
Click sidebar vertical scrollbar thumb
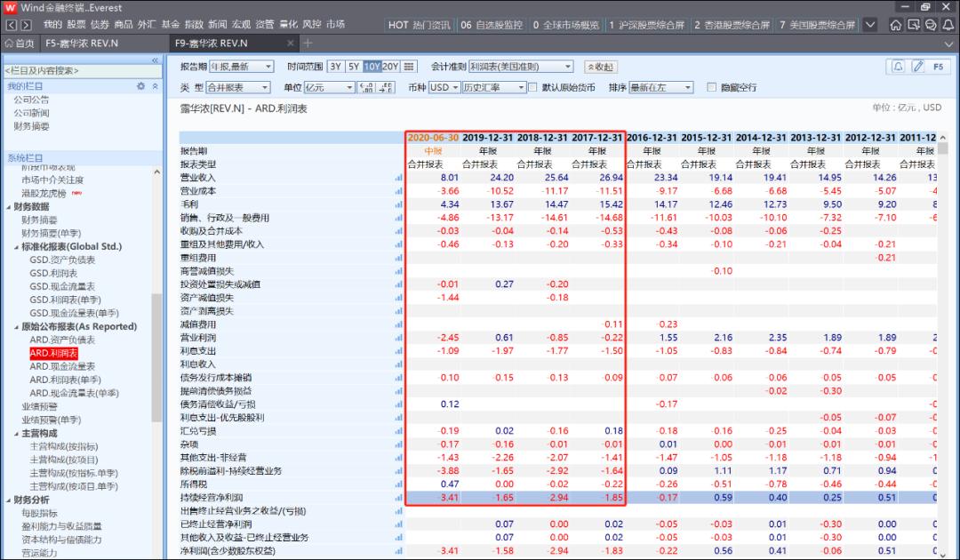(x=156, y=358)
